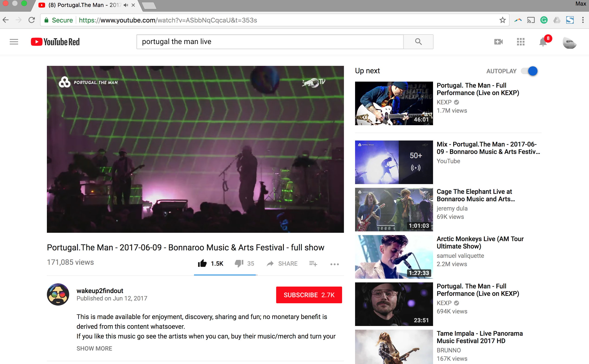
Task: Add video to playlist icon
Action: pyautogui.click(x=313, y=264)
